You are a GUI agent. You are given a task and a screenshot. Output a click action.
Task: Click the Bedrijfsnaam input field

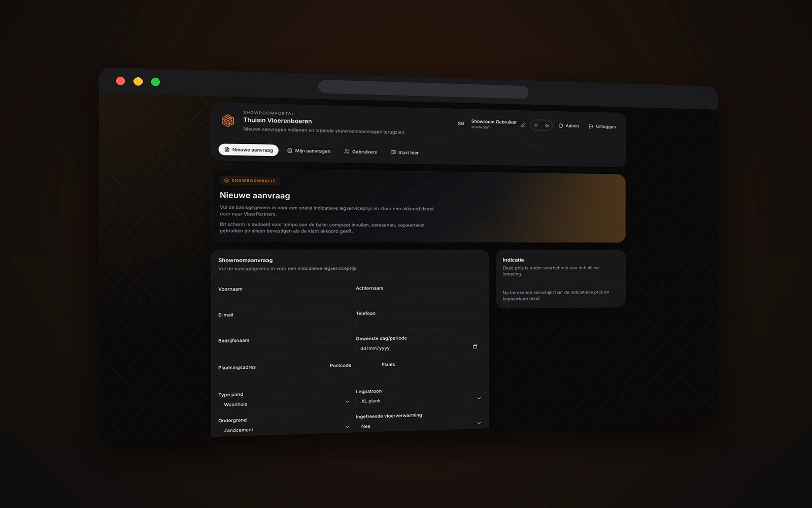[x=284, y=350]
